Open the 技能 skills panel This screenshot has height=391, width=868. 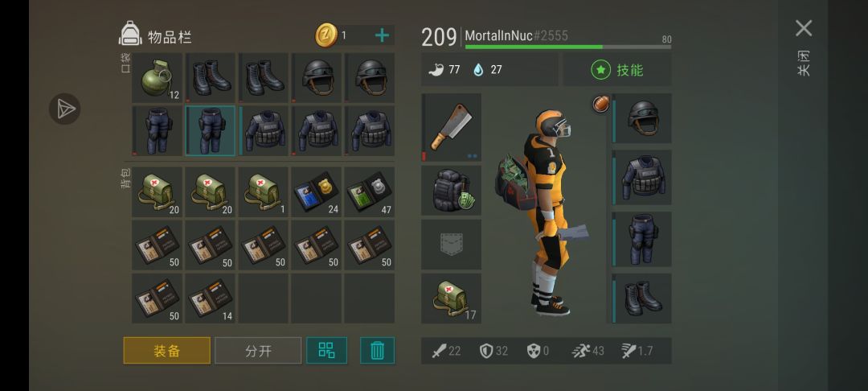[617, 70]
